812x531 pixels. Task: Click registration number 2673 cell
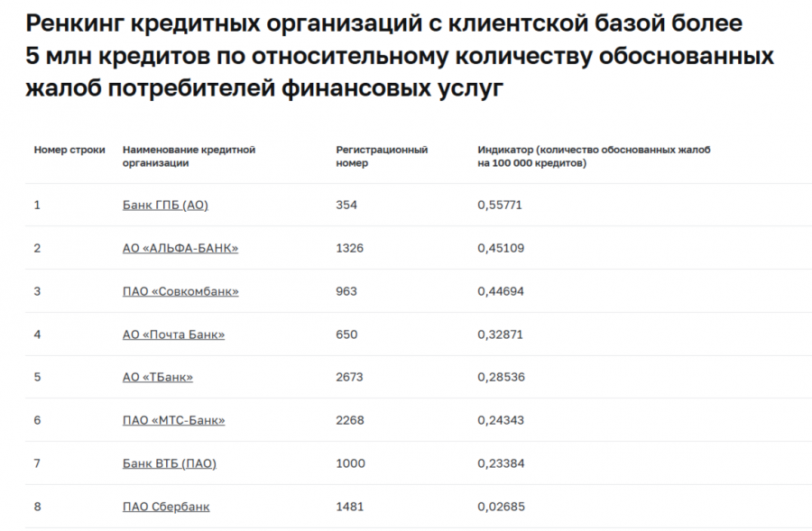350,377
